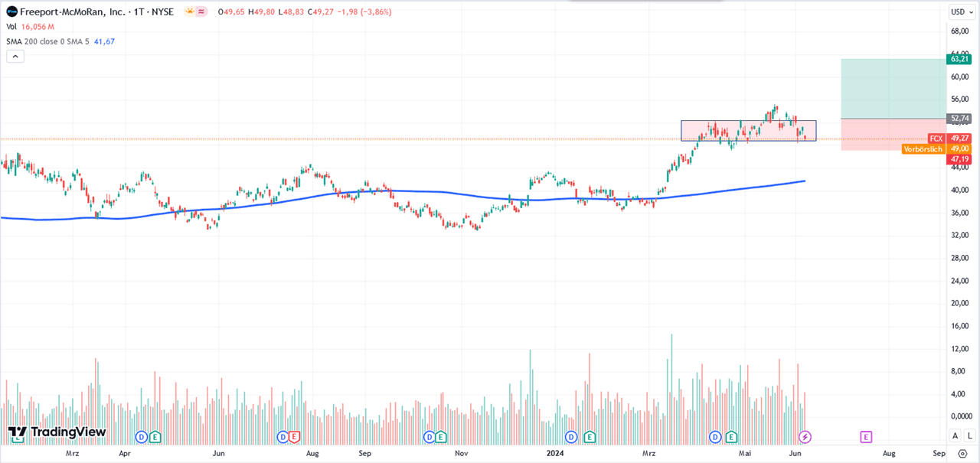Click the 40,00 price axis value
Image resolution: width=980 pixels, height=463 pixels.
tap(961, 190)
